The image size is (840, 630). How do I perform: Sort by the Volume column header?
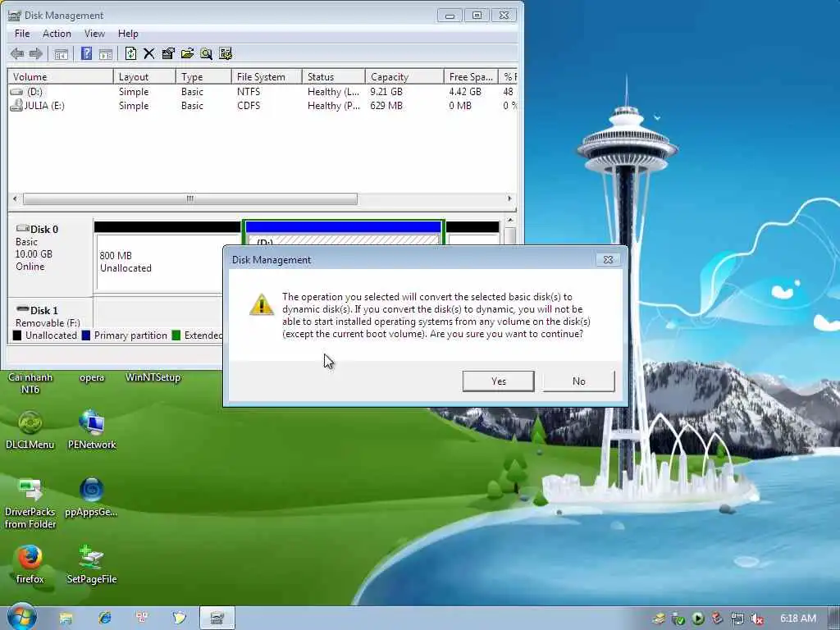(x=60, y=77)
